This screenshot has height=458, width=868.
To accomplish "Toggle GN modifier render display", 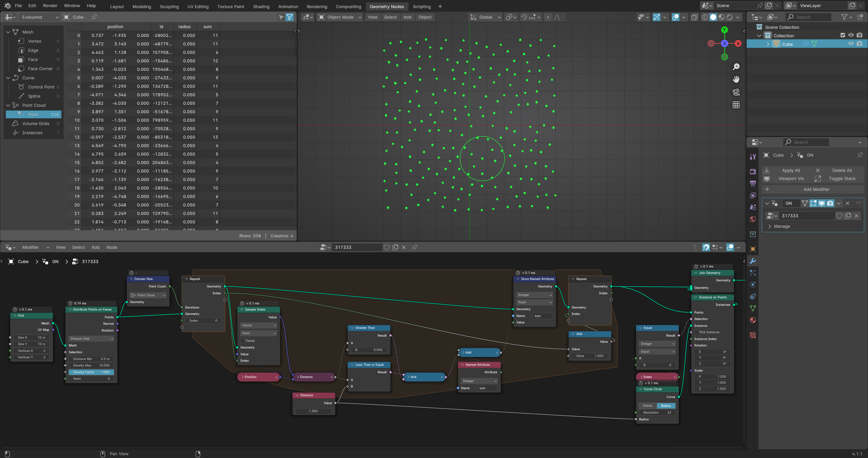I will tap(830, 203).
